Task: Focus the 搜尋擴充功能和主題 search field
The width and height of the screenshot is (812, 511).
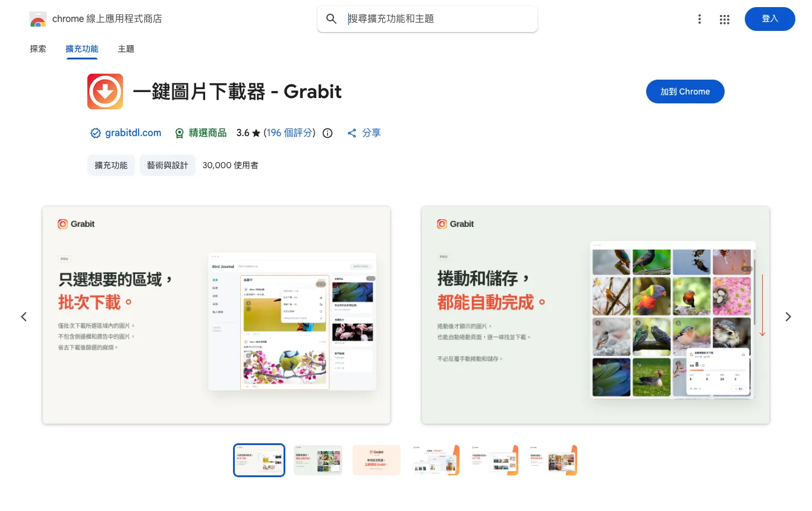Action: [427, 19]
